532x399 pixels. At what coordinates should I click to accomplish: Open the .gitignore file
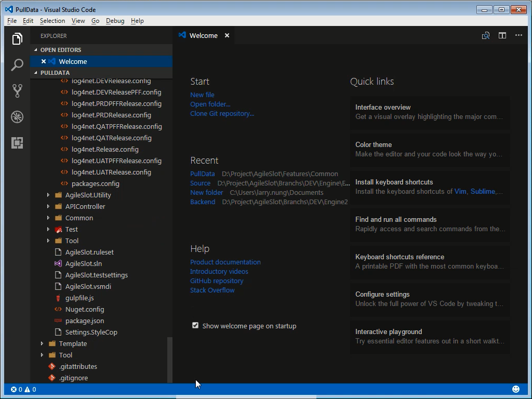pyautogui.click(x=73, y=378)
